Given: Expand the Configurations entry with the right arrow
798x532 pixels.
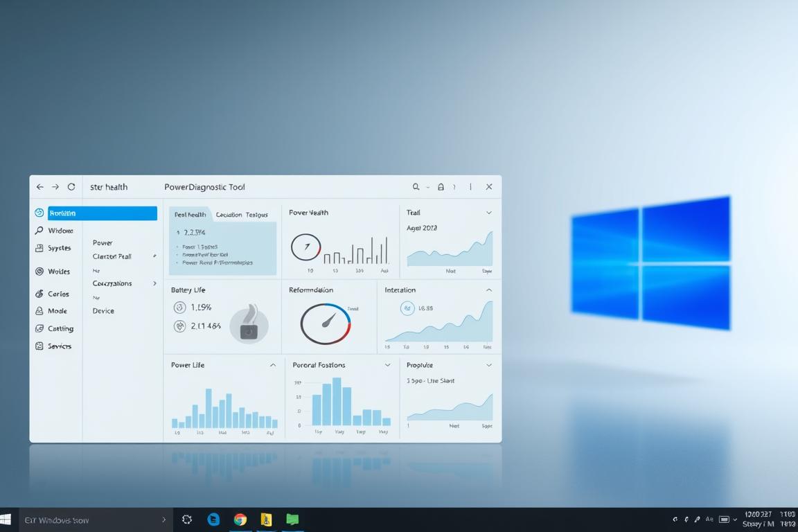Looking at the screenshot, I should [155, 283].
